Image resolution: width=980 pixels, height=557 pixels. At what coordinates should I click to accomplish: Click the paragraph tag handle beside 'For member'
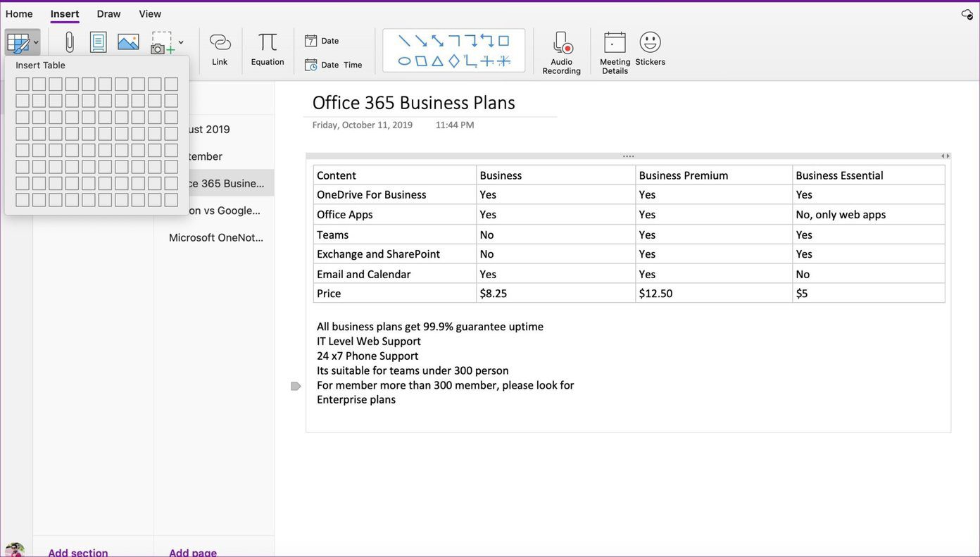(x=296, y=386)
